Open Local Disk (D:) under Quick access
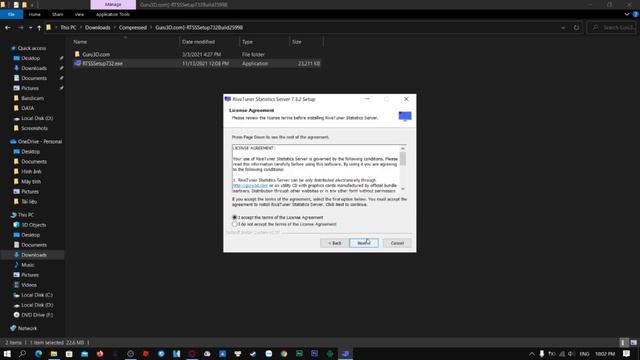The height and width of the screenshot is (360, 640). (37, 118)
